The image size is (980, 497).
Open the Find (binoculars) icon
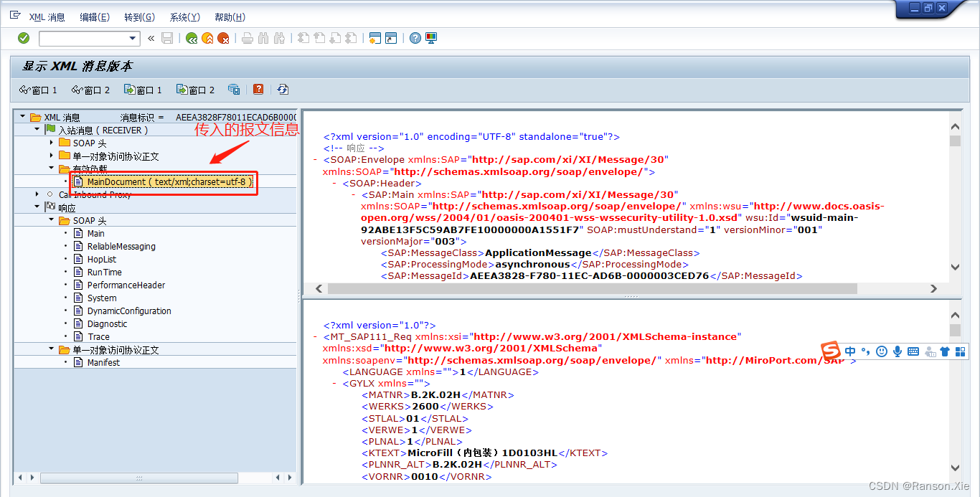pos(263,38)
